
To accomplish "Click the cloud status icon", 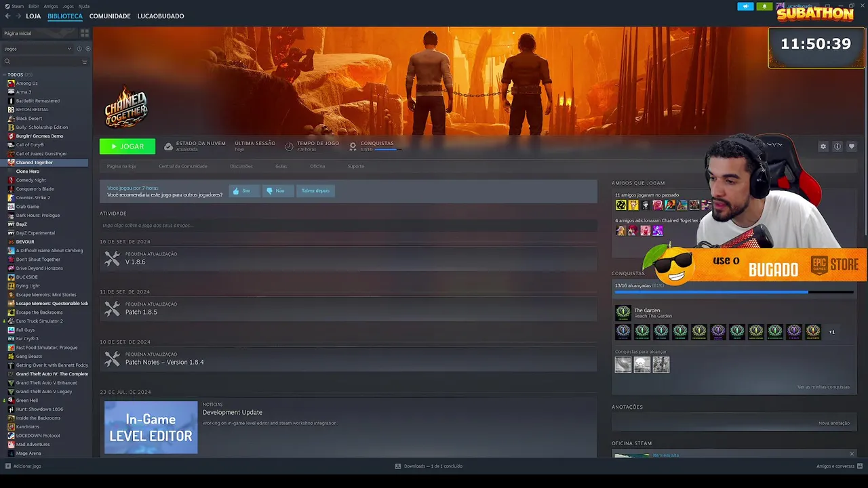I will pyautogui.click(x=168, y=146).
